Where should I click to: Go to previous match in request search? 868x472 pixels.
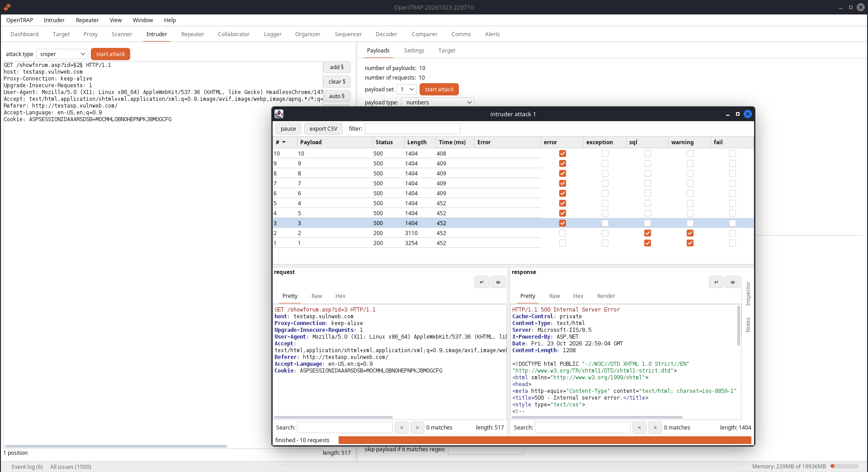(401, 427)
